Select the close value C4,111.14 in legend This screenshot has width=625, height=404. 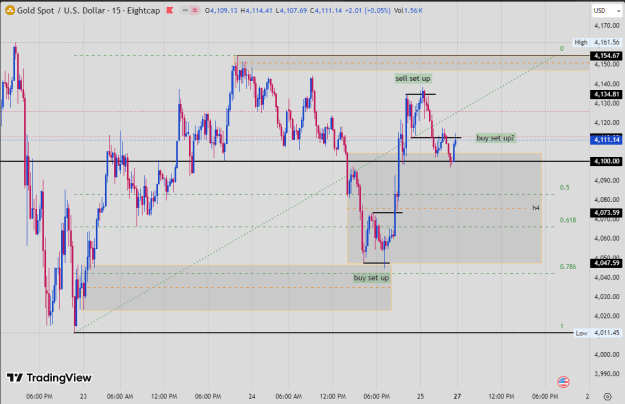(326, 11)
